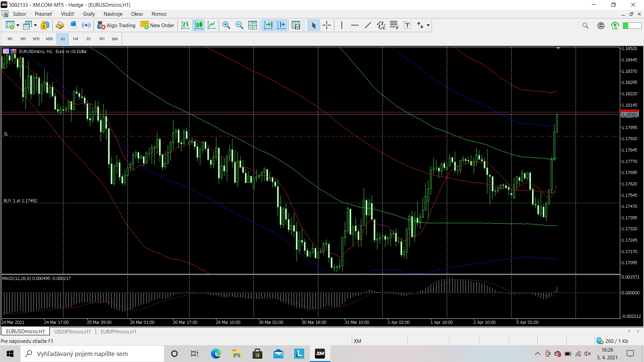Open the Pomoc menu
Screen dimensions: 644x362
[x=159, y=14]
